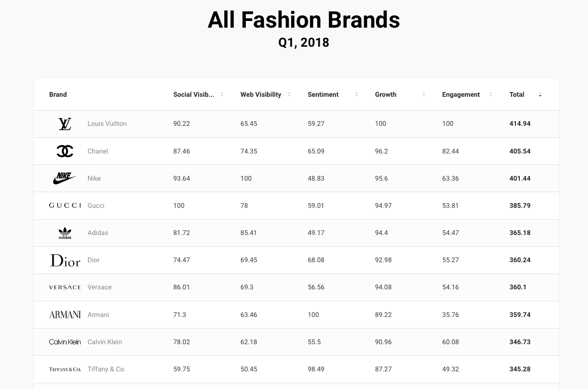Click the Versace wordmark logo
Image resolution: width=588 pixels, height=389 pixels.
point(65,287)
